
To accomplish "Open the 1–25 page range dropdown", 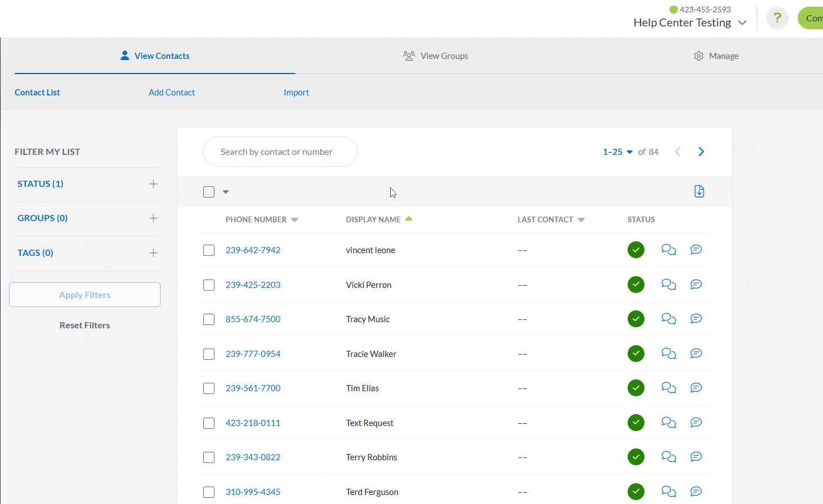I will tap(618, 152).
